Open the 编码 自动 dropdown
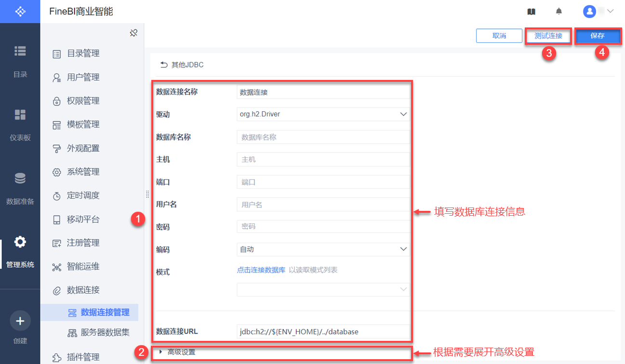This screenshot has height=364, width=625. click(323, 249)
